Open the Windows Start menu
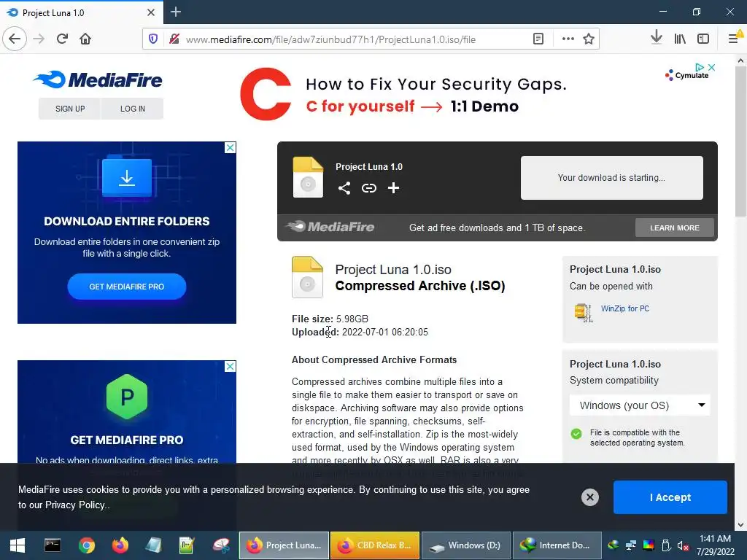 click(x=18, y=545)
